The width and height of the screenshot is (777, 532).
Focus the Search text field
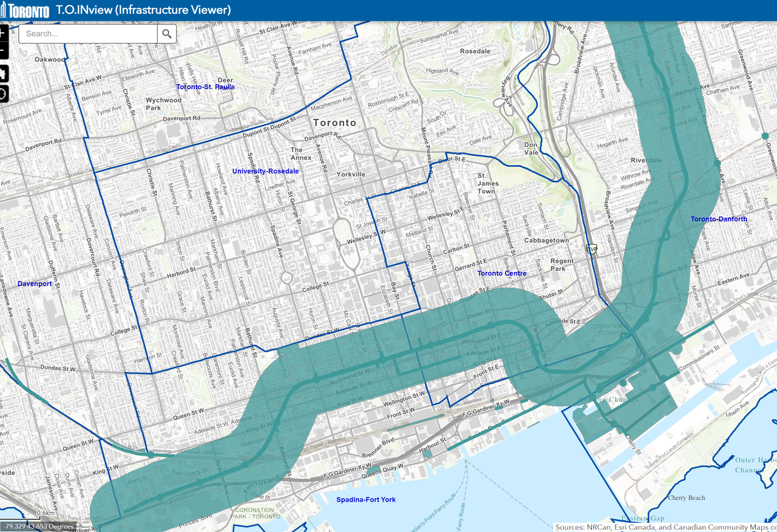[x=88, y=34]
